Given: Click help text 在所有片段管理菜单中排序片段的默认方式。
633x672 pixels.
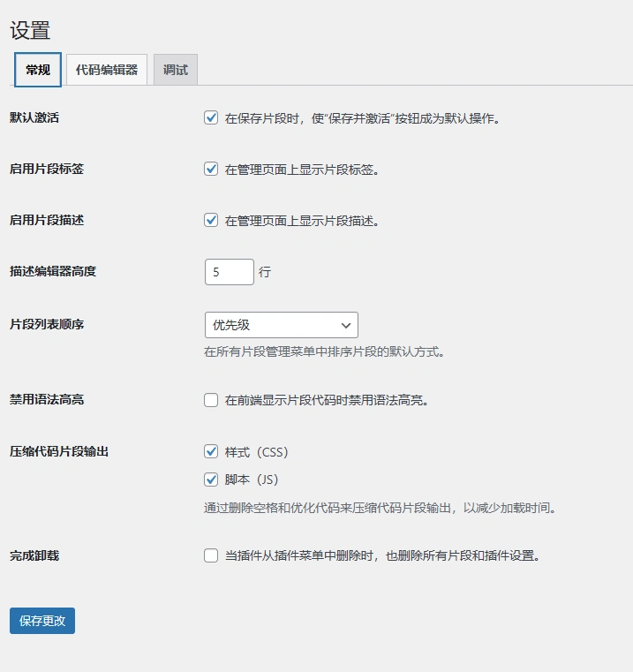Looking at the screenshot, I should (x=324, y=351).
